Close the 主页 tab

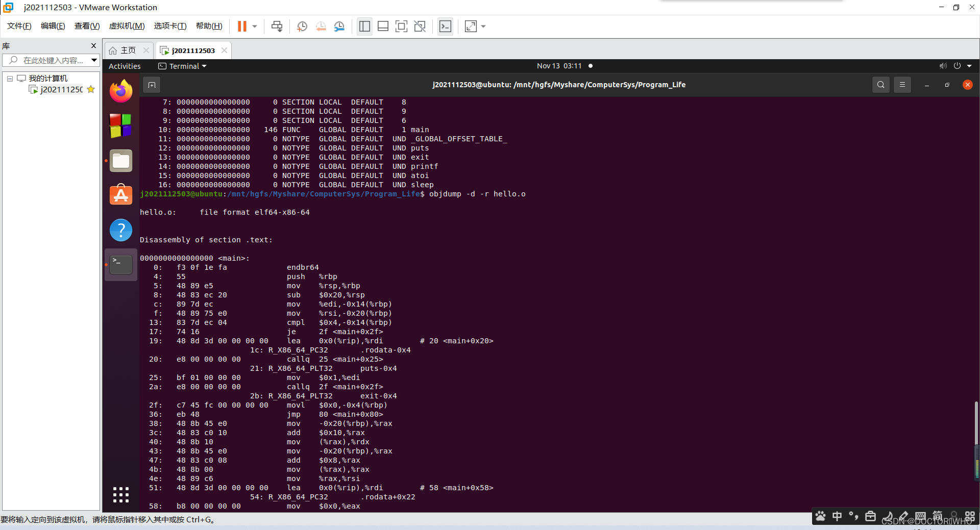point(146,50)
